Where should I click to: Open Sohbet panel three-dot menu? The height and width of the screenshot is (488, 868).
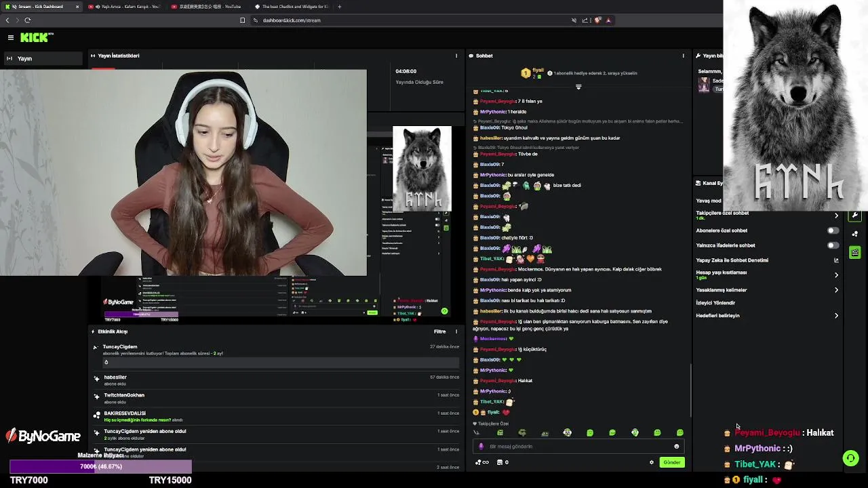coord(684,56)
